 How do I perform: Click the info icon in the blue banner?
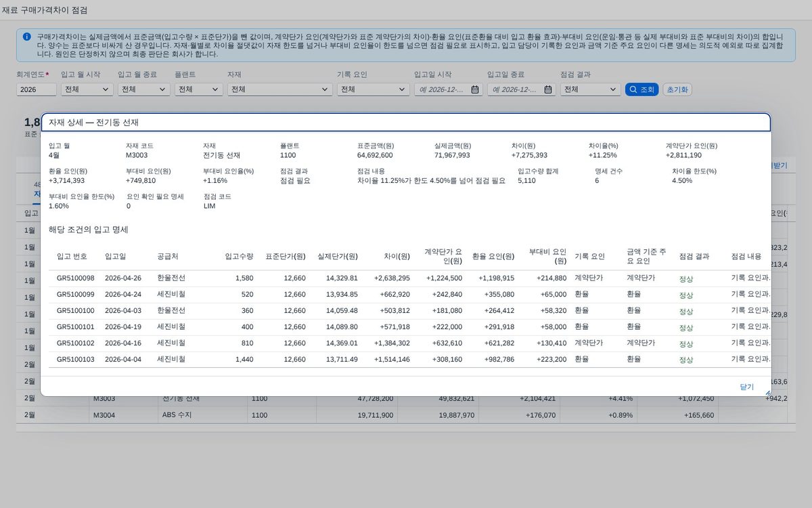pyautogui.click(x=27, y=37)
